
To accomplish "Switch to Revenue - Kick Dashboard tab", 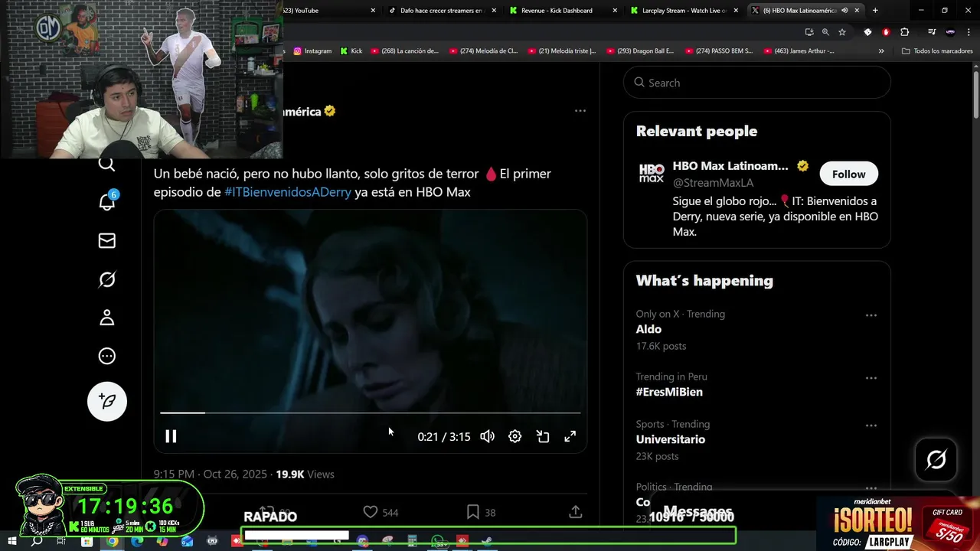I will pos(563,10).
